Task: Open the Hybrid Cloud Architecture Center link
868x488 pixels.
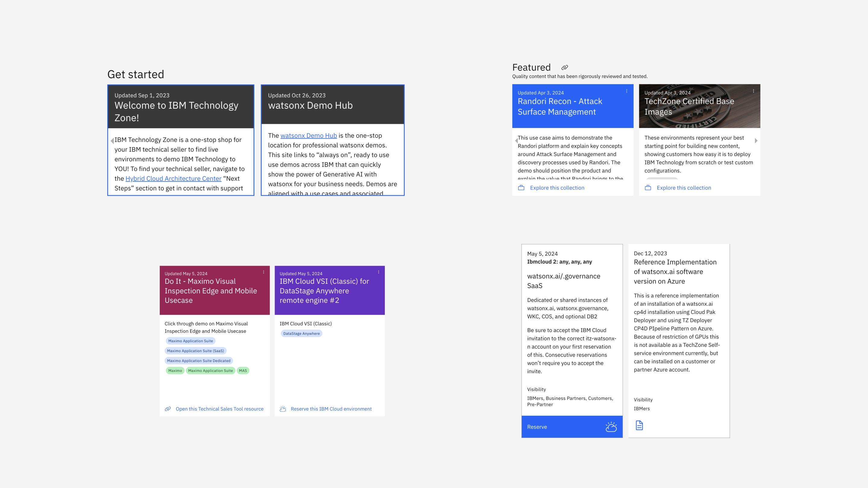Action: (x=173, y=179)
